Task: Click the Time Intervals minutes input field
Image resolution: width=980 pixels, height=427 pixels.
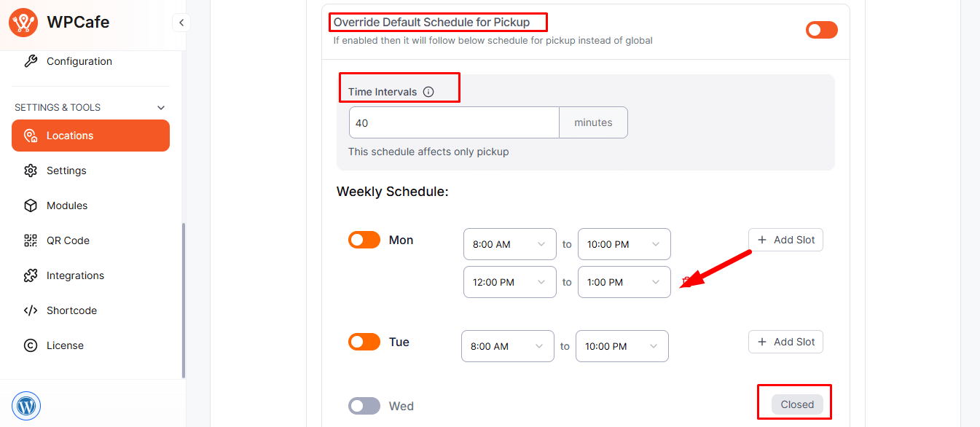Action: tap(454, 123)
